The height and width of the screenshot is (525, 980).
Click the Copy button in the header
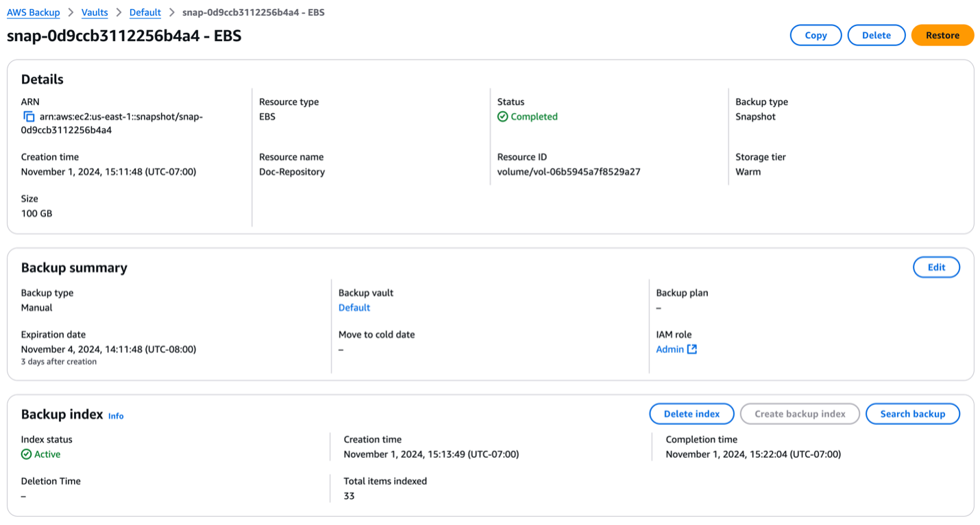tap(816, 36)
